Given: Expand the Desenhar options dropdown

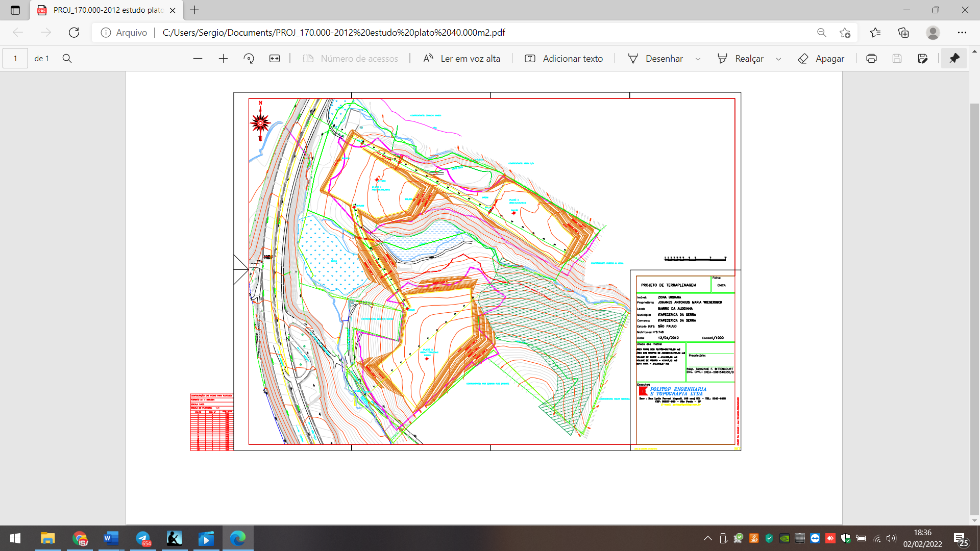Looking at the screenshot, I should pyautogui.click(x=698, y=59).
